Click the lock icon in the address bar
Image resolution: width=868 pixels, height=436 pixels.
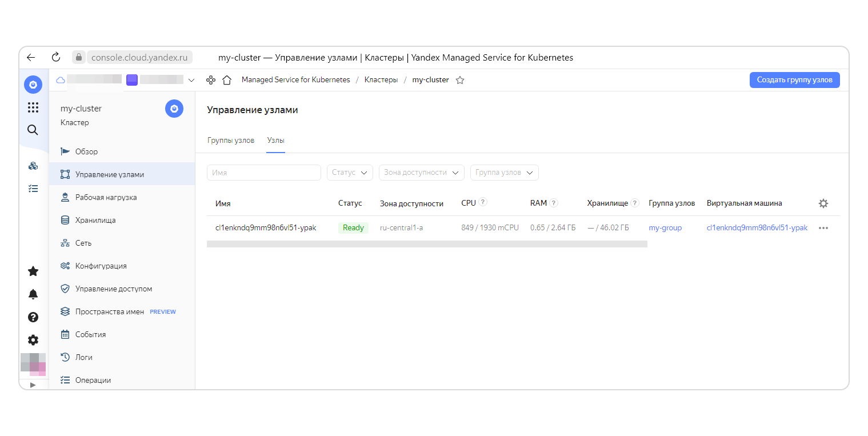coord(79,57)
